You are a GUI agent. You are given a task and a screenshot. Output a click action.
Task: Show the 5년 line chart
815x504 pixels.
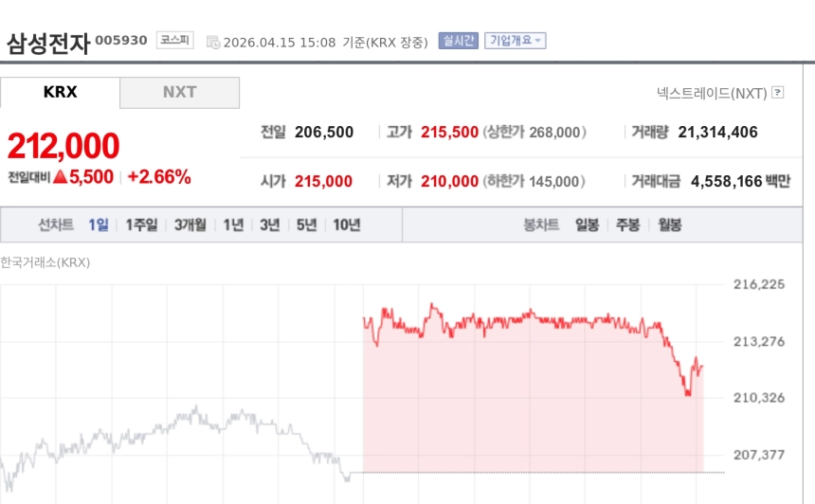(x=306, y=225)
